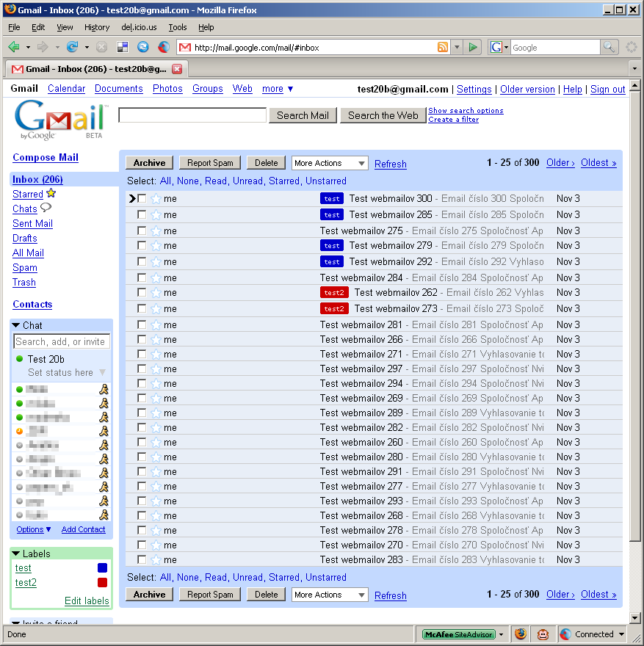Select the Test webmailov 293 checkbox
This screenshot has height=646, width=644.
tap(142, 501)
